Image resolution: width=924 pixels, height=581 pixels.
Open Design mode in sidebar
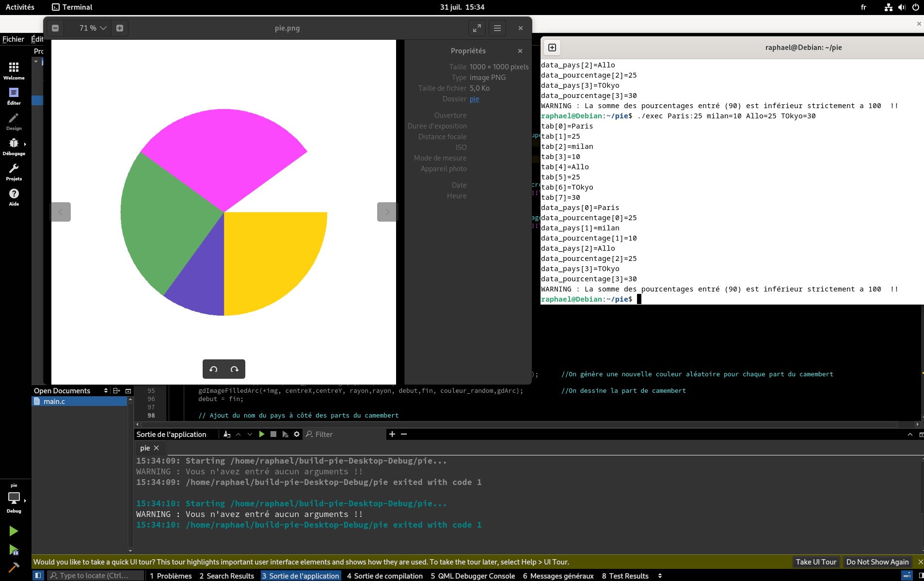click(x=14, y=121)
